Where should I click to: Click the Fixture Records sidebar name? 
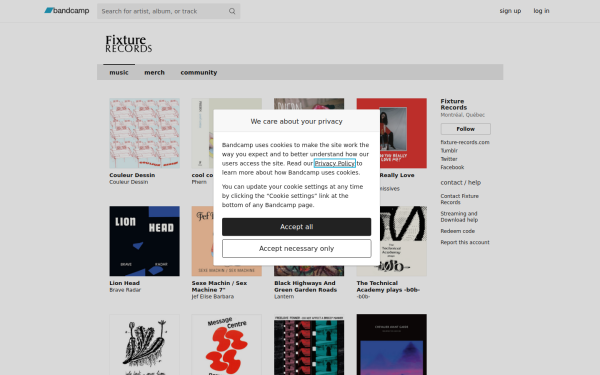pos(453,104)
